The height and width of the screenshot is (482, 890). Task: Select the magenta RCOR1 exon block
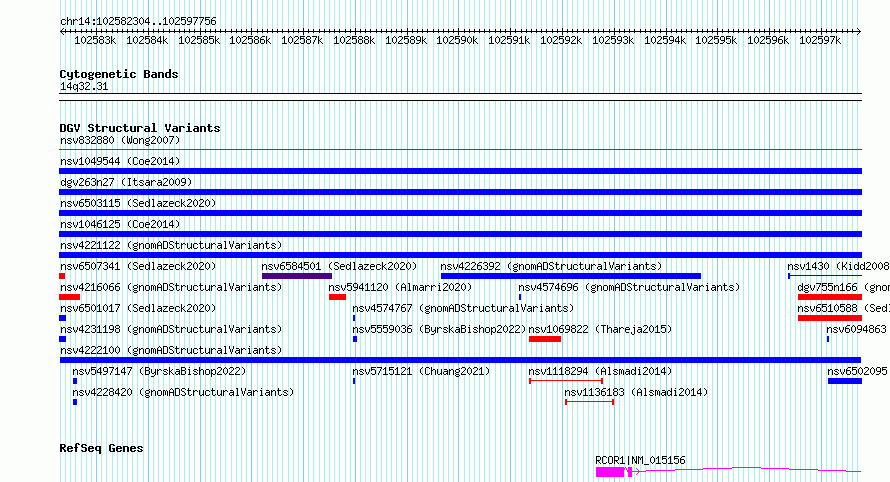pyautogui.click(x=610, y=472)
